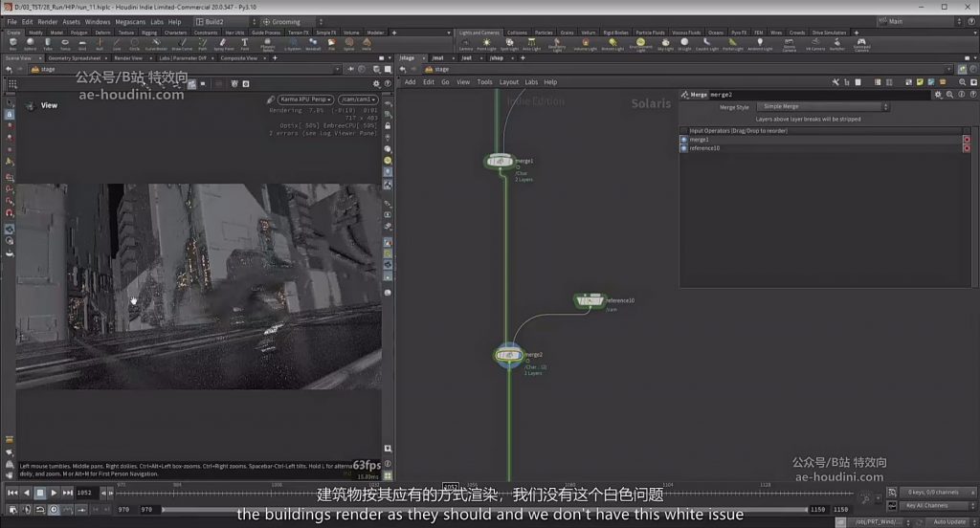
Task: Open the Karma XPU renderer dropdown
Action: pos(305,99)
